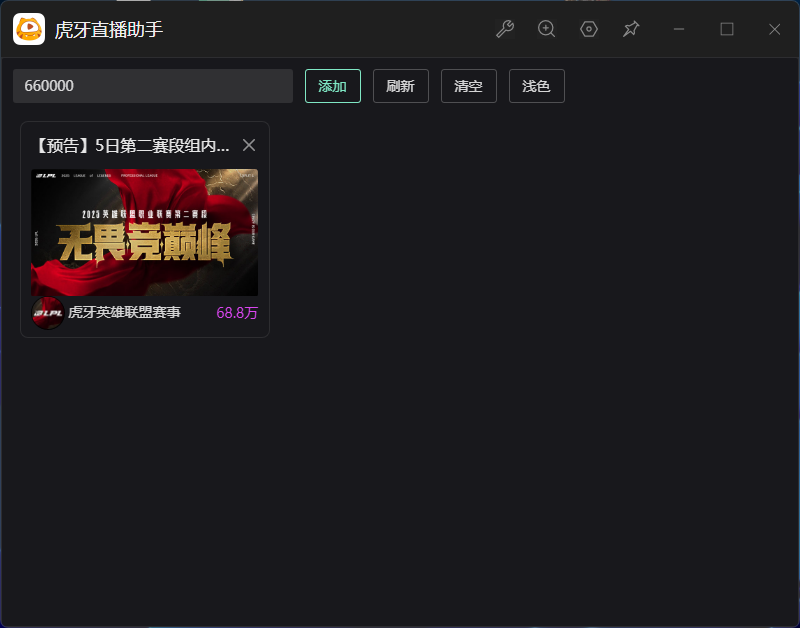Open the 无畏竞巅峰 stream thumbnail
The width and height of the screenshot is (800, 628).
tap(144, 232)
